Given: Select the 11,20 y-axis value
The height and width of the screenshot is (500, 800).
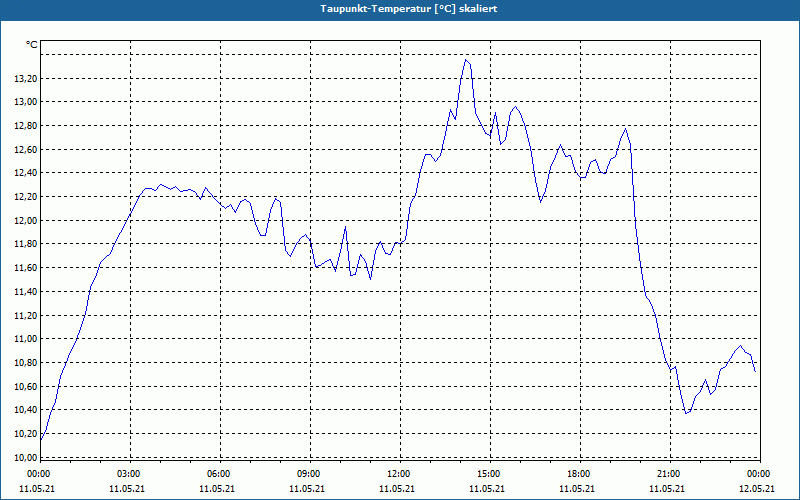Looking at the screenshot, I should coord(27,315).
